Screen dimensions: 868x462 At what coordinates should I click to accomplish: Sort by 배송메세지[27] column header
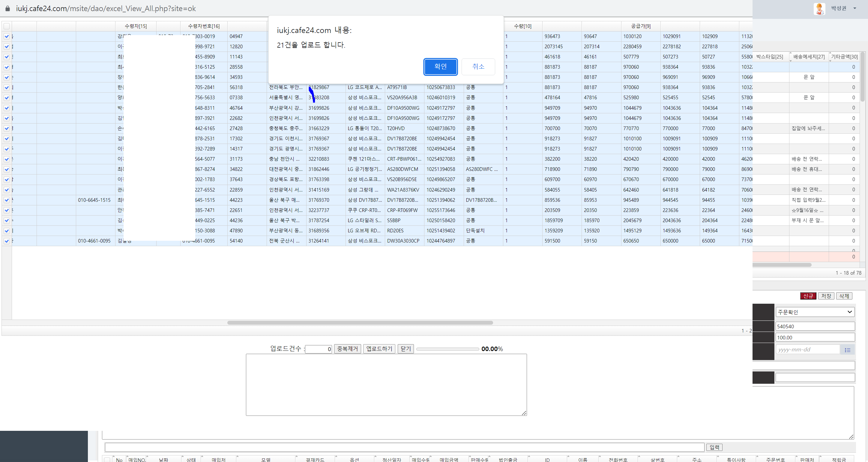[809, 57]
